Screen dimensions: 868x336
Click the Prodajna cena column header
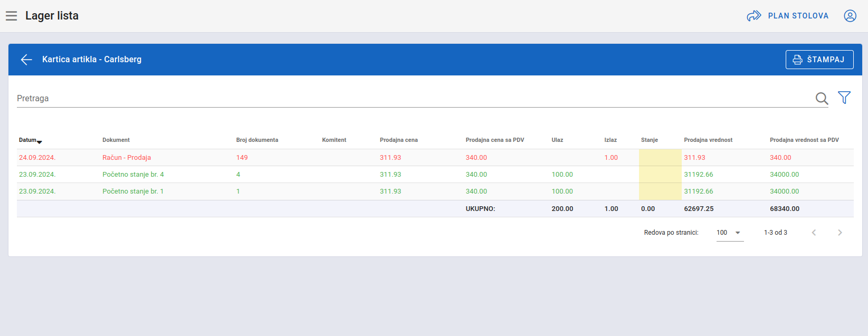coord(399,140)
